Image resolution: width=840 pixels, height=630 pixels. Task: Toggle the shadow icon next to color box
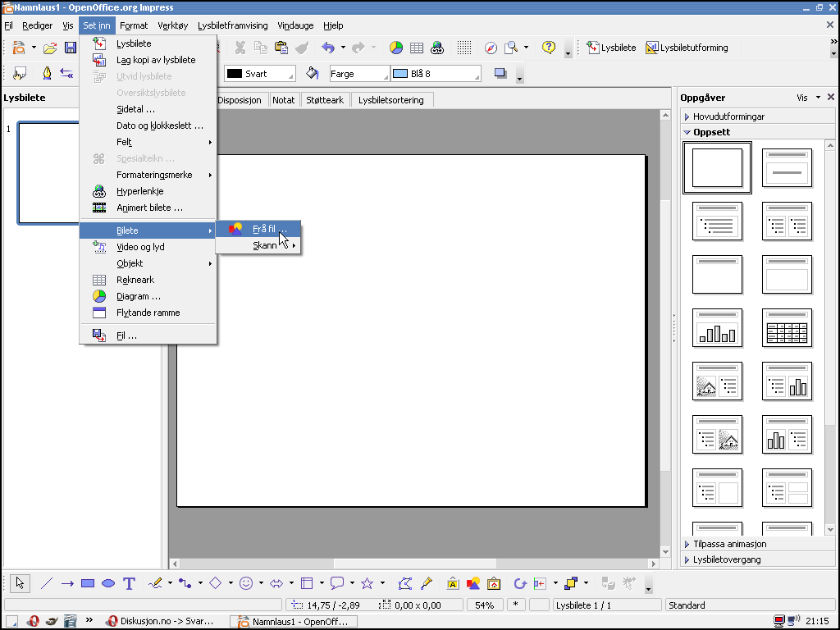(x=500, y=73)
